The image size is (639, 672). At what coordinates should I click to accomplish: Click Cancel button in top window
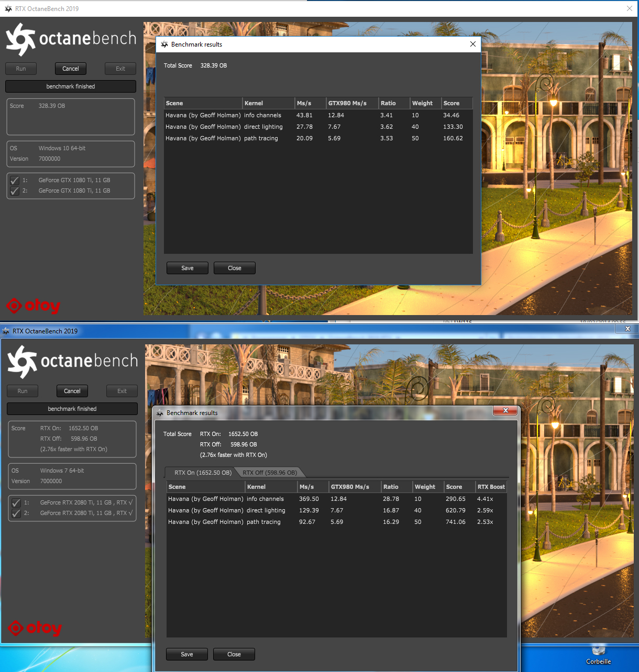click(x=71, y=69)
